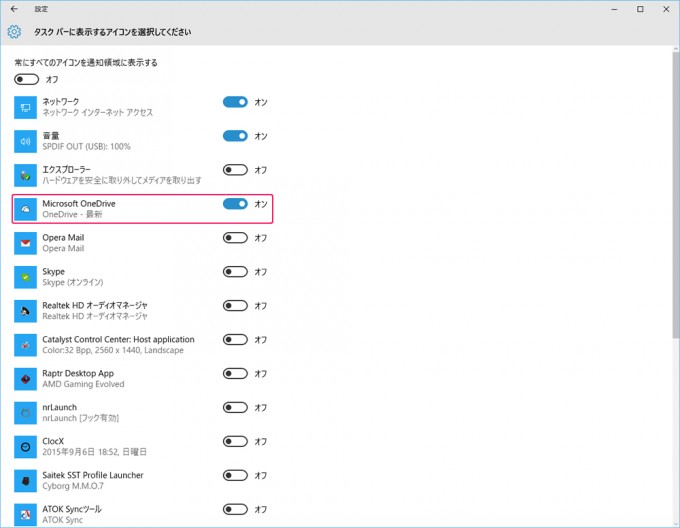The image size is (680, 528).
Task: Click the 'Skype (オンライン)' status text
Action: [x=73, y=282]
